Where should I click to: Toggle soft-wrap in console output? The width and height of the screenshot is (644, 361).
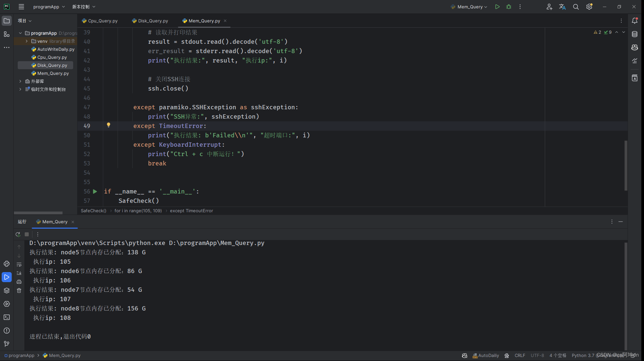tap(19, 264)
